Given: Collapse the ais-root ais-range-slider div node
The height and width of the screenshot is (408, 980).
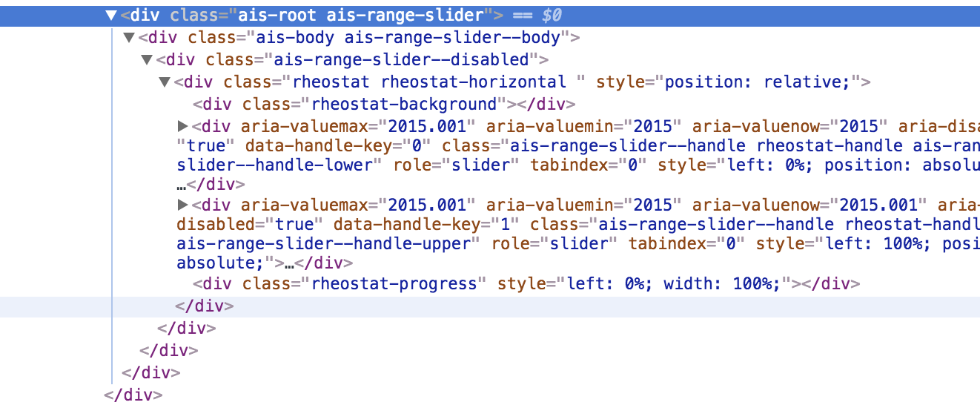Looking at the screenshot, I should [111, 15].
